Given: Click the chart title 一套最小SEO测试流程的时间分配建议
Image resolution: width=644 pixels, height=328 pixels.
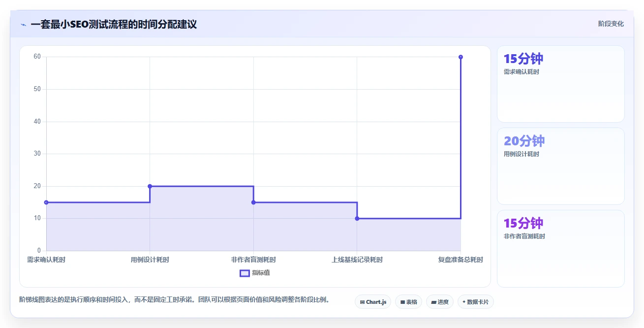Looking at the screenshot, I should click(114, 24).
